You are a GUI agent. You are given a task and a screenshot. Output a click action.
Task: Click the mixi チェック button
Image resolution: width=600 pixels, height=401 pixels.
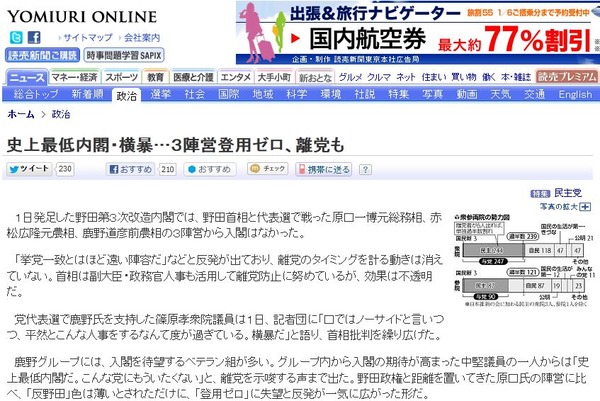click(268, 169)
